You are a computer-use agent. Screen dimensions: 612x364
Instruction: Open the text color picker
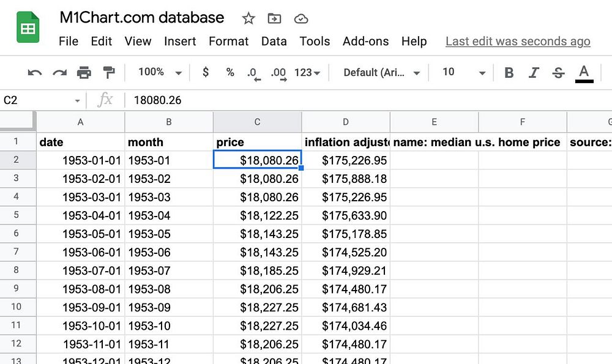[x=584, y=73]
